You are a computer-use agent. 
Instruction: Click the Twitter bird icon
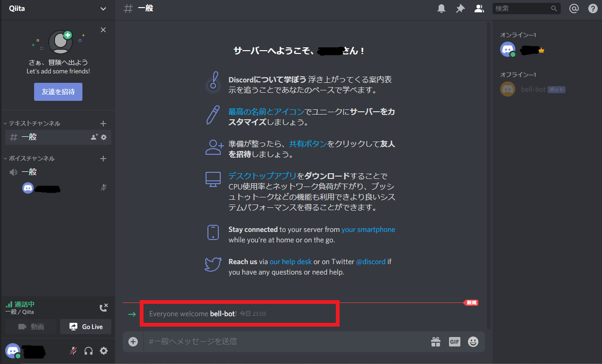point(213,264)
